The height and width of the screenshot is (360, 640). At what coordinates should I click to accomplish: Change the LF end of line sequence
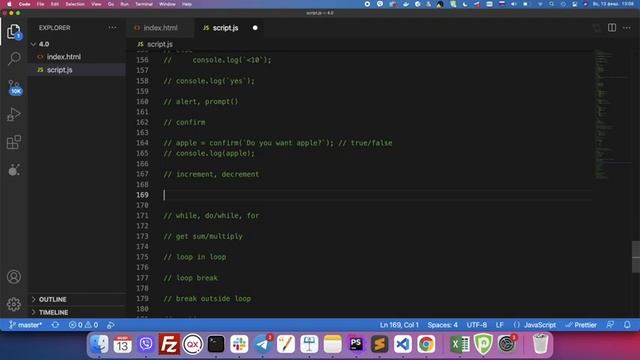coord(500,325)
